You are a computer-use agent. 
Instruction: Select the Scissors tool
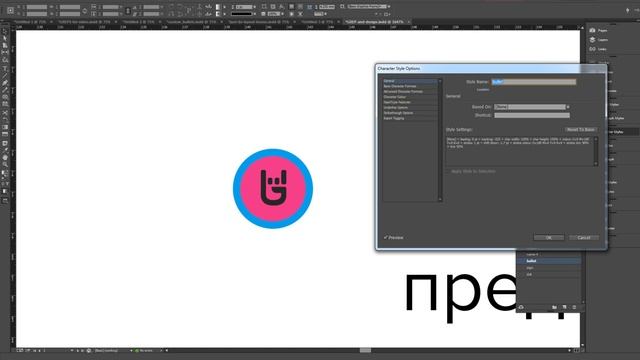click(x=5, y=113)
